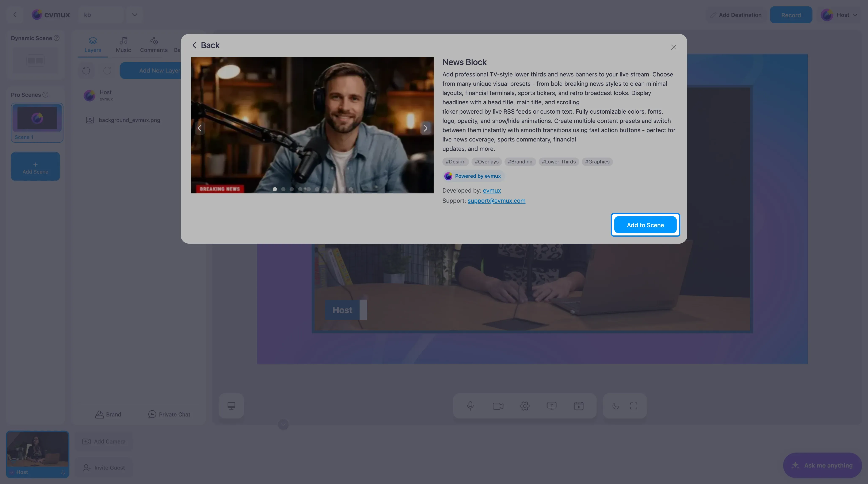Toggle dark mode moon icon
Screen dimensions: 868x484
pos(616,406)
